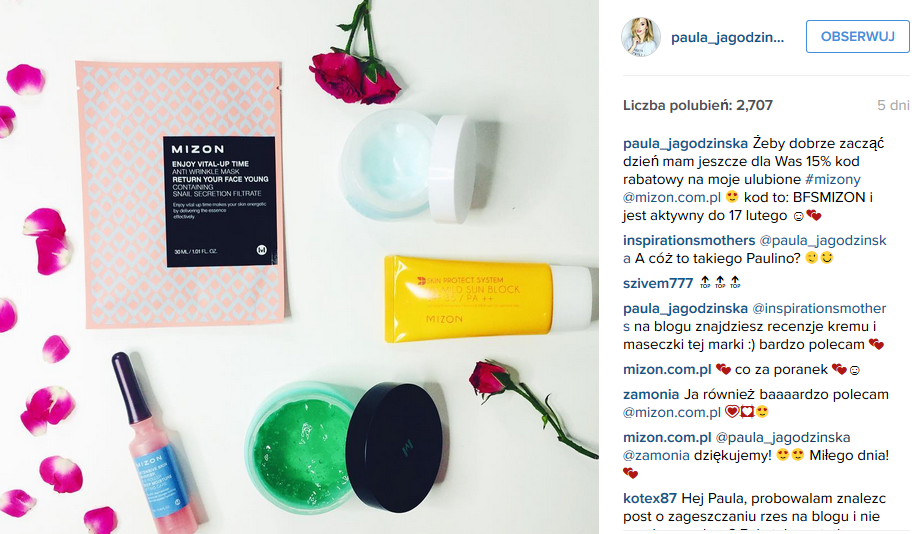
Task: Open the #mizony hashtag link
Action: coord(832,179)
